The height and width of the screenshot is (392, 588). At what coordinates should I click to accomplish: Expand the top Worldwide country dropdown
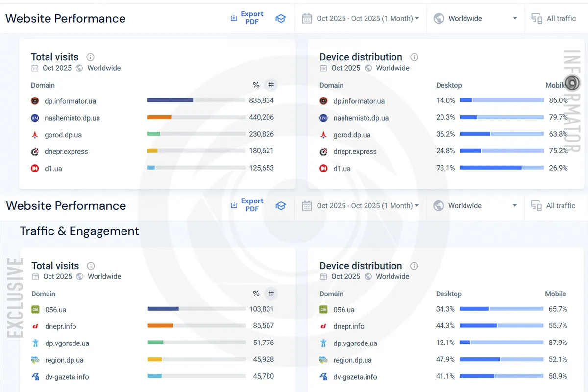[475, 19]
